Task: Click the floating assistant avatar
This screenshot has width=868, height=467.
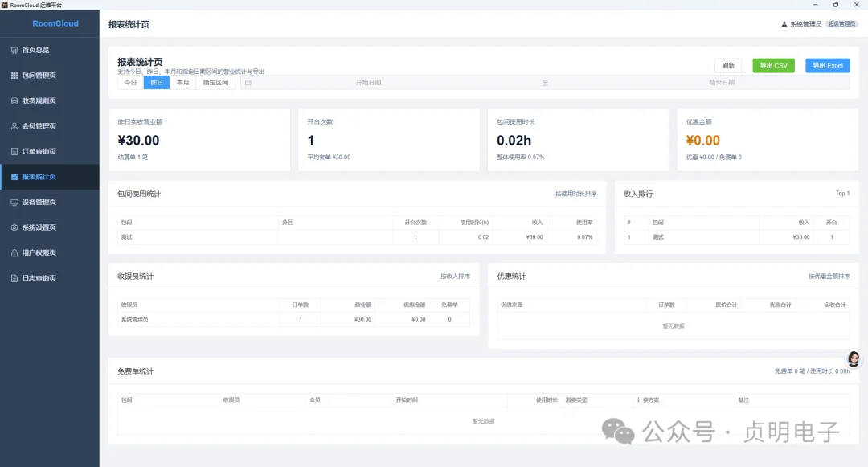Action: 854,359
